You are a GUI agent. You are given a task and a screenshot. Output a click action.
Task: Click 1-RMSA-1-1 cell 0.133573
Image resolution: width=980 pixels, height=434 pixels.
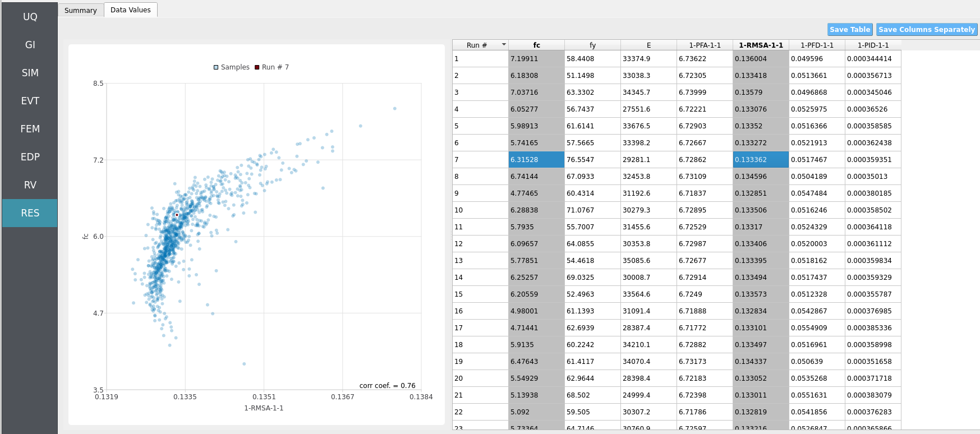click(761, 294)
